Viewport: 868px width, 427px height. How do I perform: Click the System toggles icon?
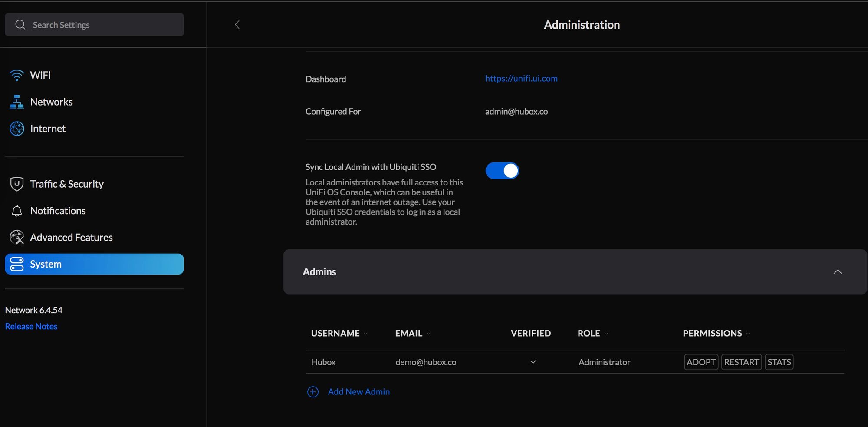(x=16, y=264)
